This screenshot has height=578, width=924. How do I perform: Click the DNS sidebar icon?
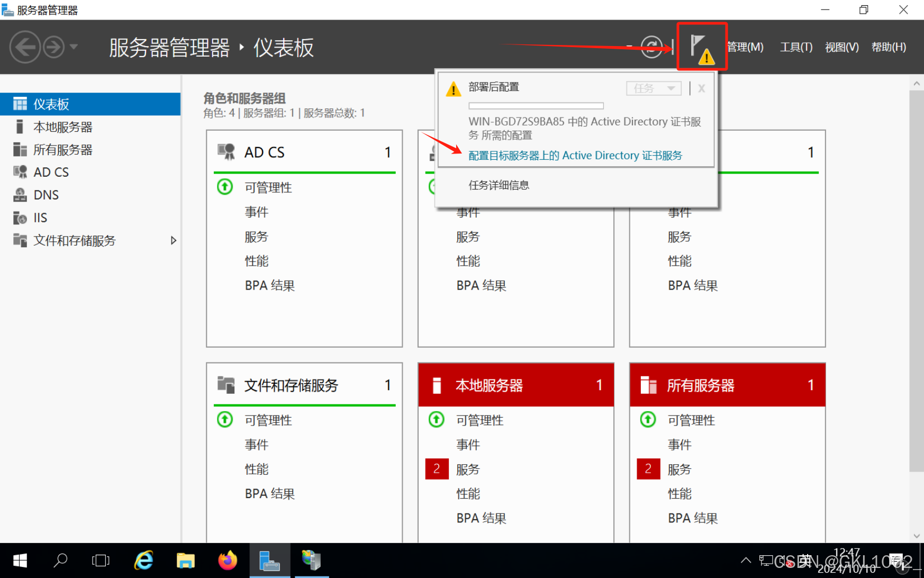pos(20,195)
